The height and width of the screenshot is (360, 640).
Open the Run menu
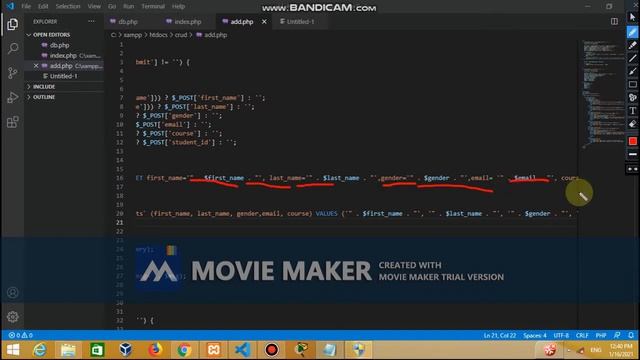point(129,6)
